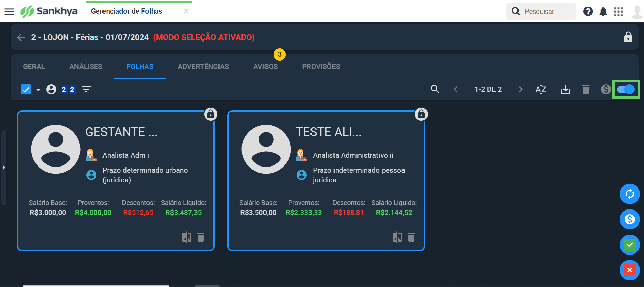The width and height of the screenshot is (644, 287).
Task: Click the green checkmark confirm button
Action: [629, 245]
